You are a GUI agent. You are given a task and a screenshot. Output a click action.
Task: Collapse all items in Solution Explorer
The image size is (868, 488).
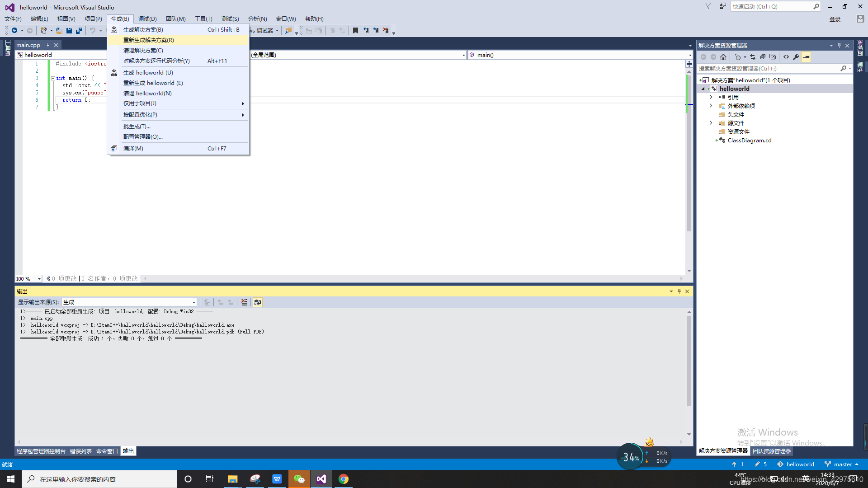click(x=763, y=57)
